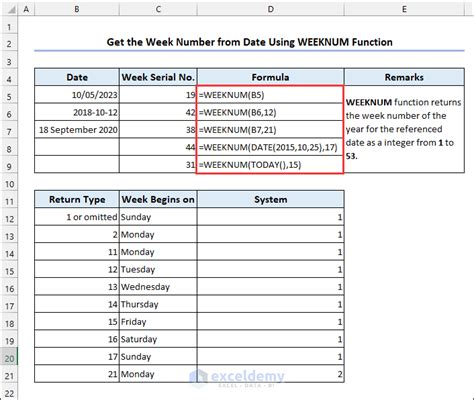Click the 'Thursday' cell

[158, 304]
